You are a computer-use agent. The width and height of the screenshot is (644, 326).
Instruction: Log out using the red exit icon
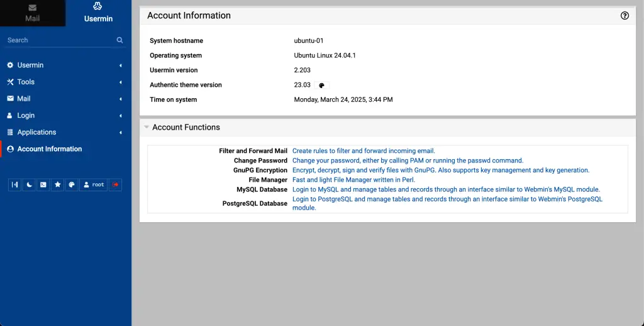[115, 185]
